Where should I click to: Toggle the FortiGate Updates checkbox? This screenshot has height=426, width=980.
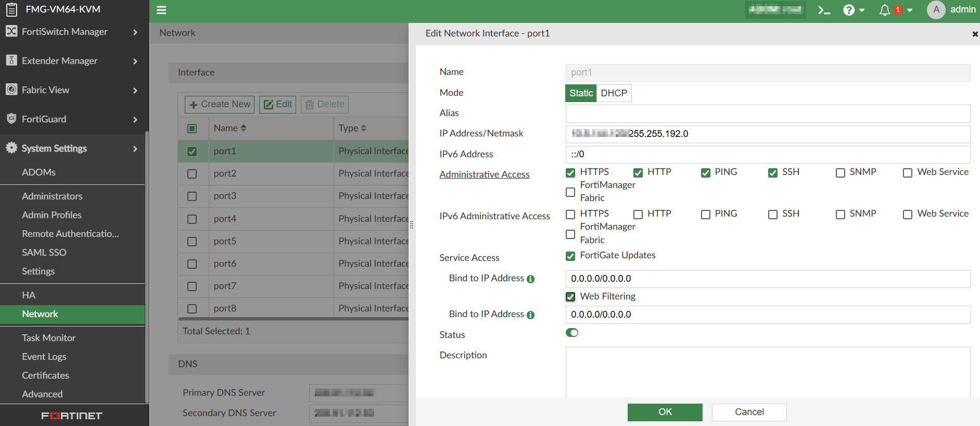[x=570, y=256]
